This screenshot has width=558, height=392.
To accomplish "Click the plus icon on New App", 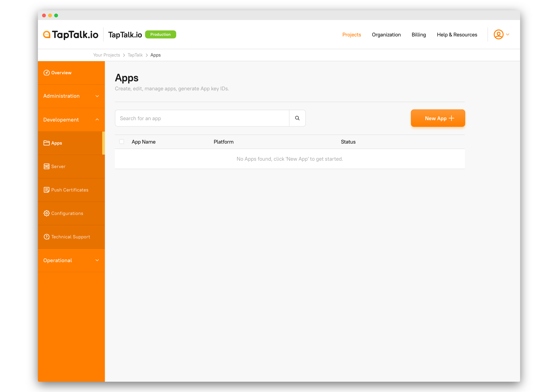I will click(451, 118).
